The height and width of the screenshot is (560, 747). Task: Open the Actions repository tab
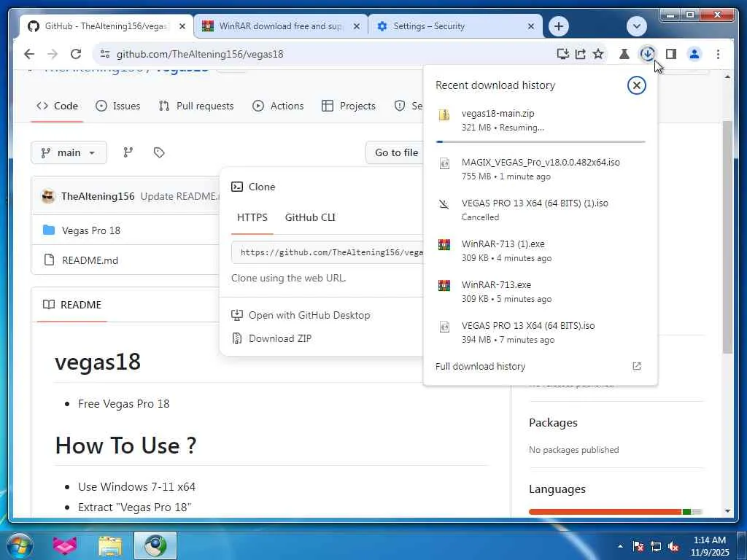point(278,106)
